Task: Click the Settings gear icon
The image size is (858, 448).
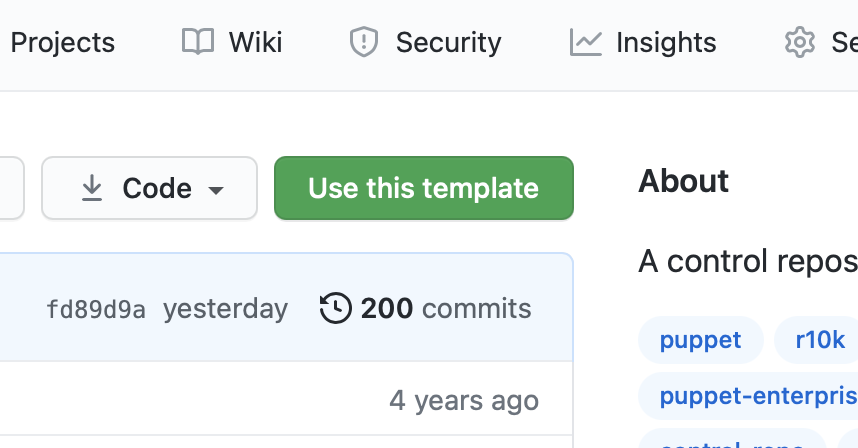Action: [x=799, y=42]
